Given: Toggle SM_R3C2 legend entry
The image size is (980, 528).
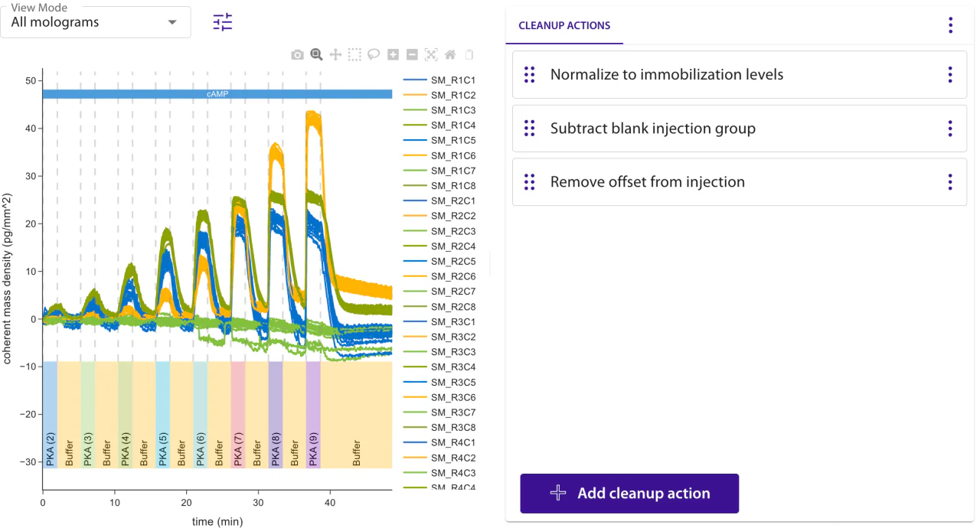Looking at the screenshot, I should click(439, 337).
